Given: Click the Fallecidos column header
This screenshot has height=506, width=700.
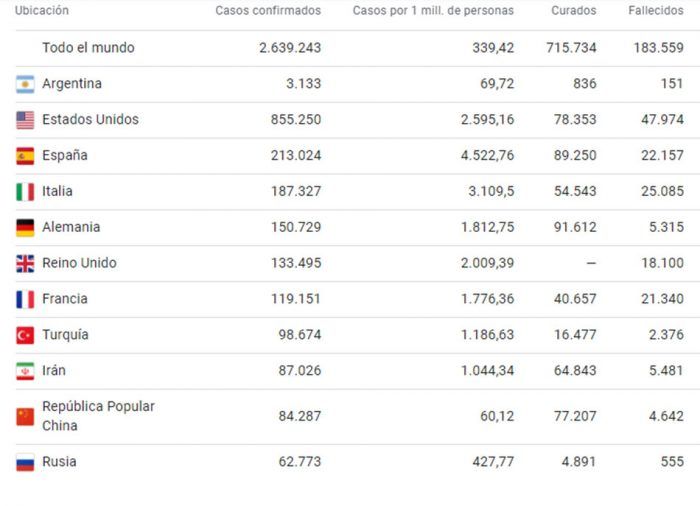Looking at the screenshot, I should coord(656,10).
